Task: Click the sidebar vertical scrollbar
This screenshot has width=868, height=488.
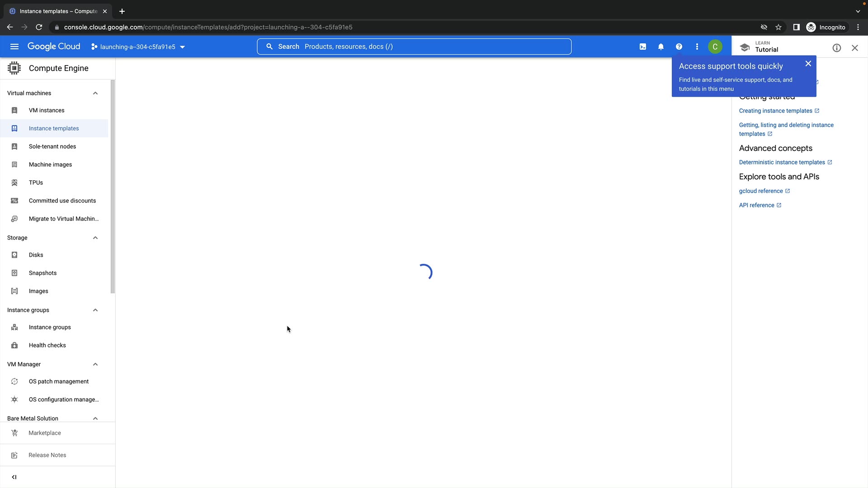Action: tap(113, 186)
